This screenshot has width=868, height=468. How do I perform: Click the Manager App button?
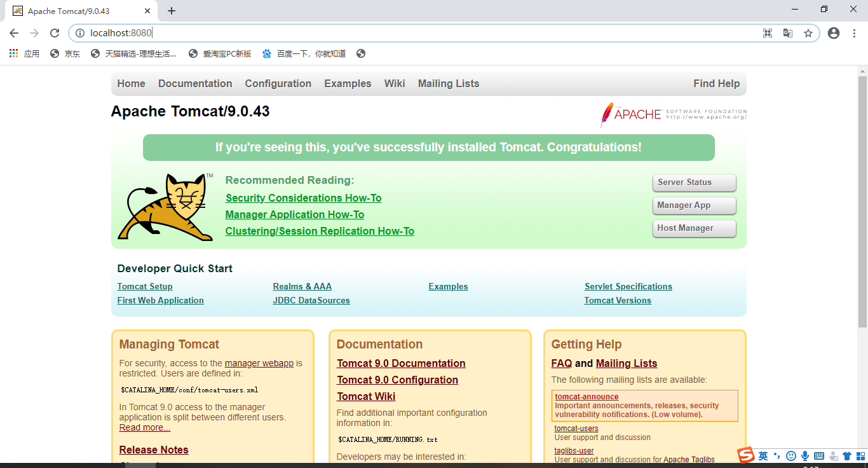694,205
